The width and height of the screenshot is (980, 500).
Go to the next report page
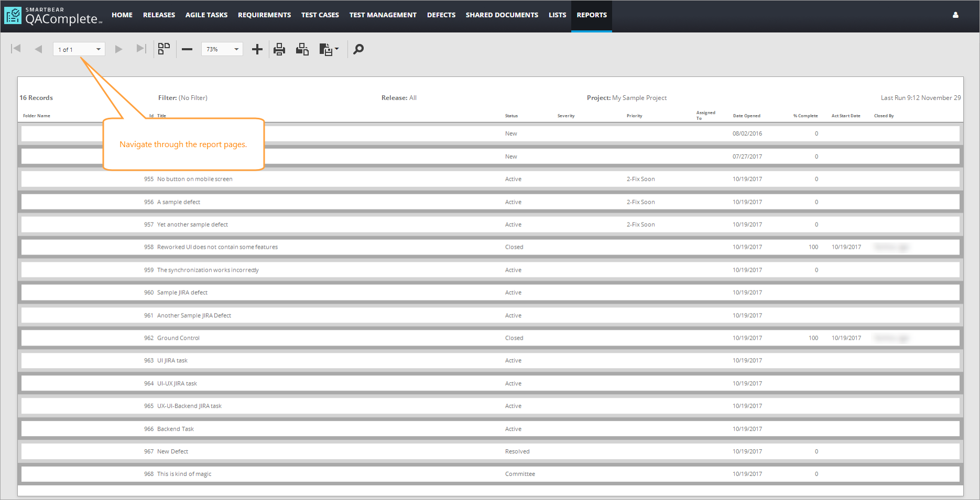click(118, 49)
